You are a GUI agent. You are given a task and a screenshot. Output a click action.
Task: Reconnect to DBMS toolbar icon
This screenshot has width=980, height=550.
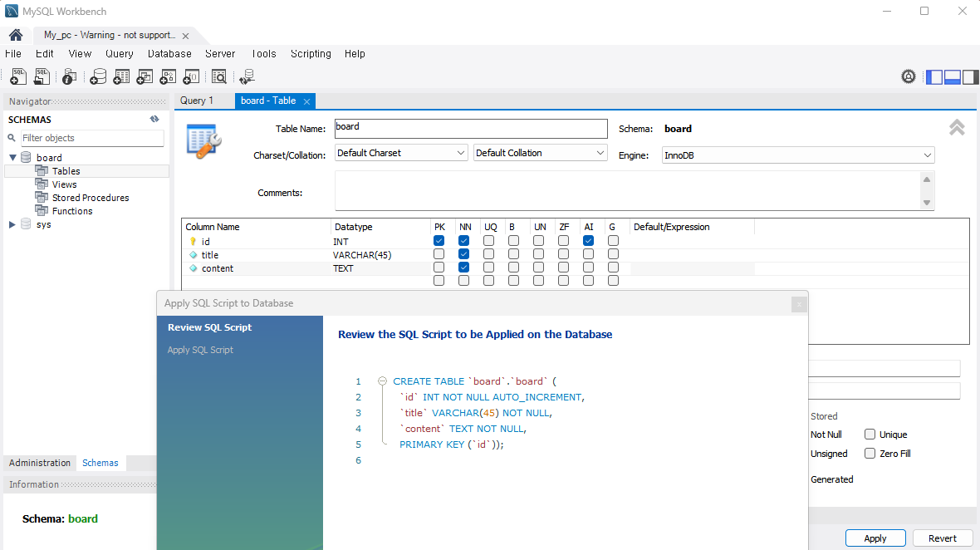click(x=247, y=77)
